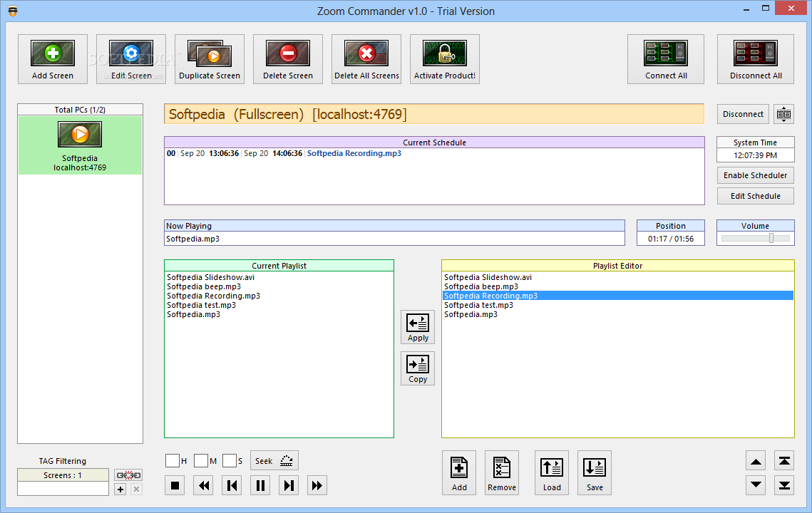Copy current playlist into the editor

point(418,368)
